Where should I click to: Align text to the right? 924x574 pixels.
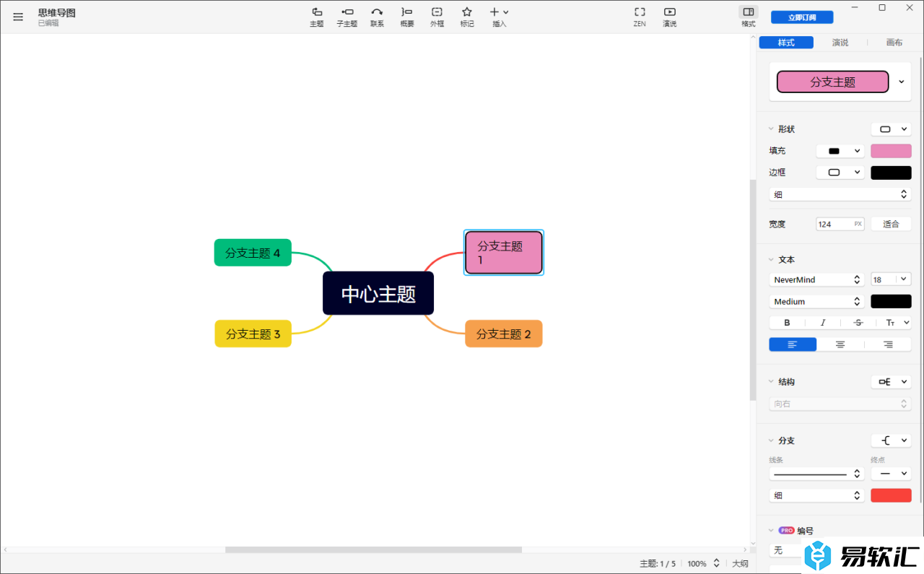[x=888, y=344]
